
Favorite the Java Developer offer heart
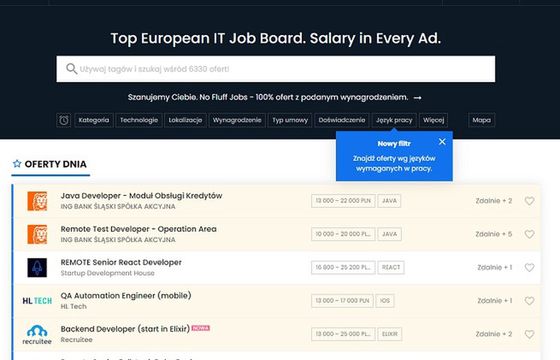tap(529, 201)
